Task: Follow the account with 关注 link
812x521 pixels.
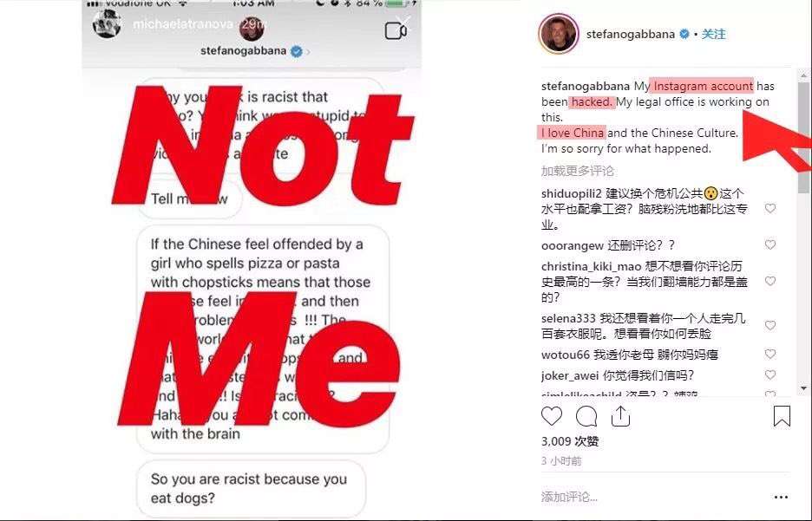Action: pos(714,34)
